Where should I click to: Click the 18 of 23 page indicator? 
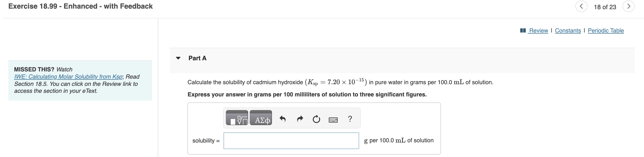605,7
